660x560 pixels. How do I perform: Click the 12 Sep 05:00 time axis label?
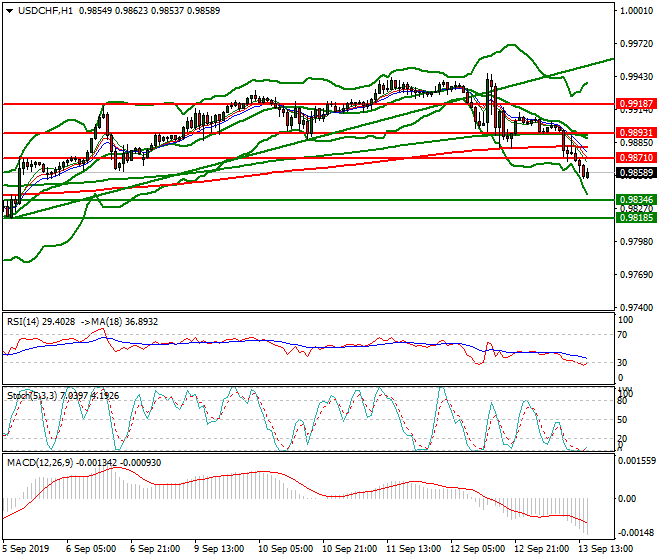pos(477,549)
